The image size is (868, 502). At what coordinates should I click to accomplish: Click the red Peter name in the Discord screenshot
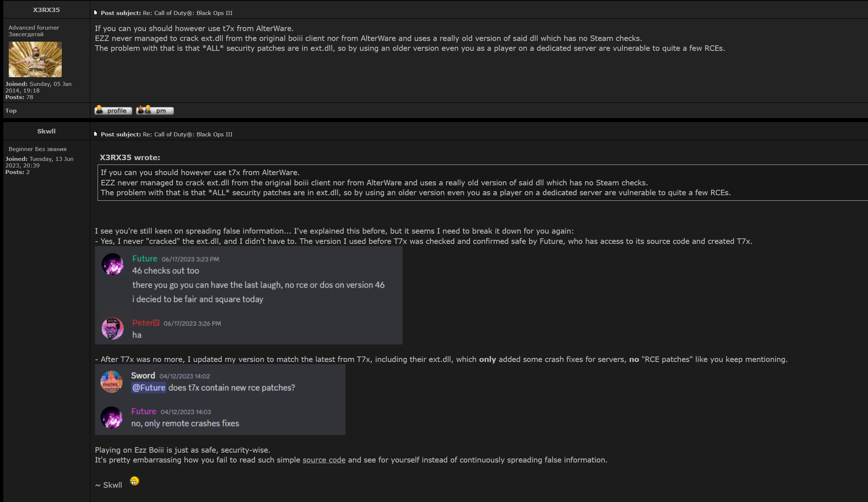point(143,323)
